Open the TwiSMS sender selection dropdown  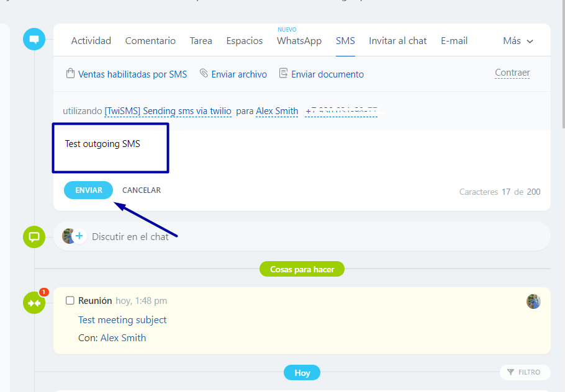point(168,111)
